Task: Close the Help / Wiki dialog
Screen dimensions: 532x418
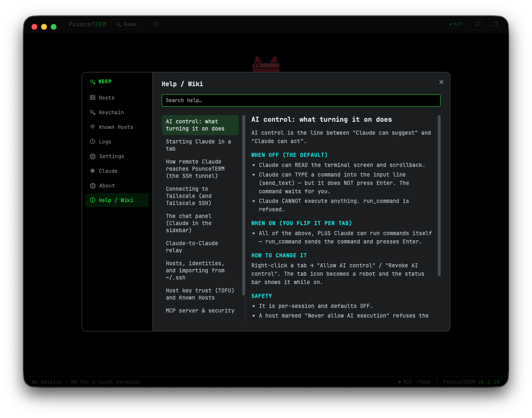Action: (x=441, y=82)
